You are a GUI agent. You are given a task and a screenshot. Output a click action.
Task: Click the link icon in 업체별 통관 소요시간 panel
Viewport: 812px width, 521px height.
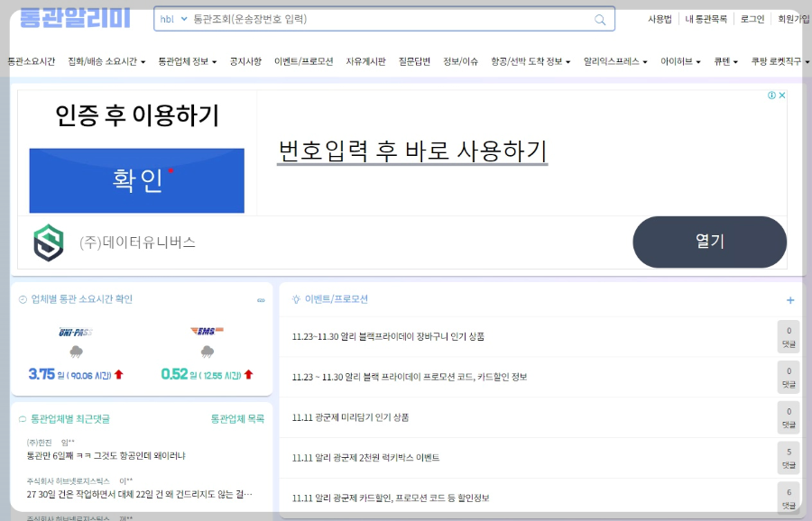261,300
